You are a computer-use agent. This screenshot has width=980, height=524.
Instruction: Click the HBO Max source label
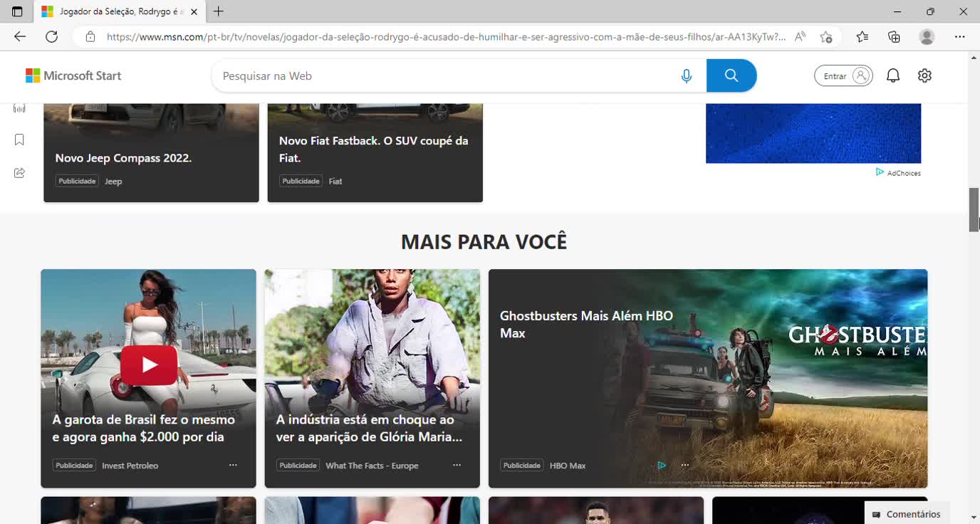click(x=568, y=465)
